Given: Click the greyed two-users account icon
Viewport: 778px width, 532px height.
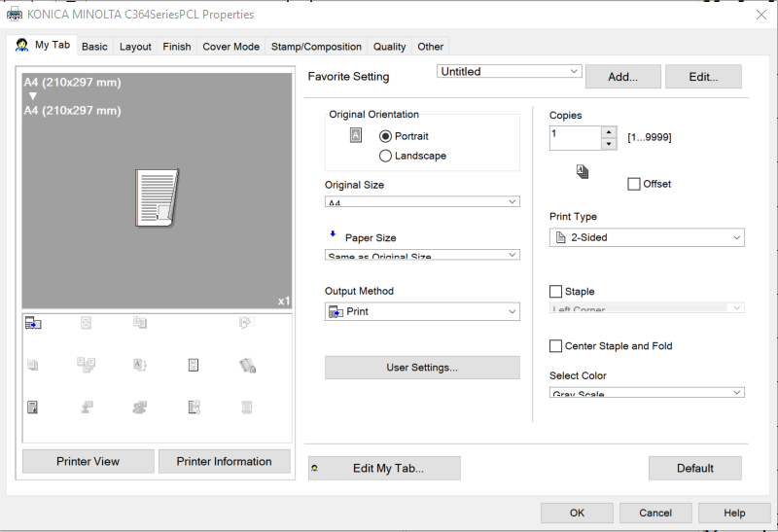Looking at the screenshot, I should click(x=140, y=408).
